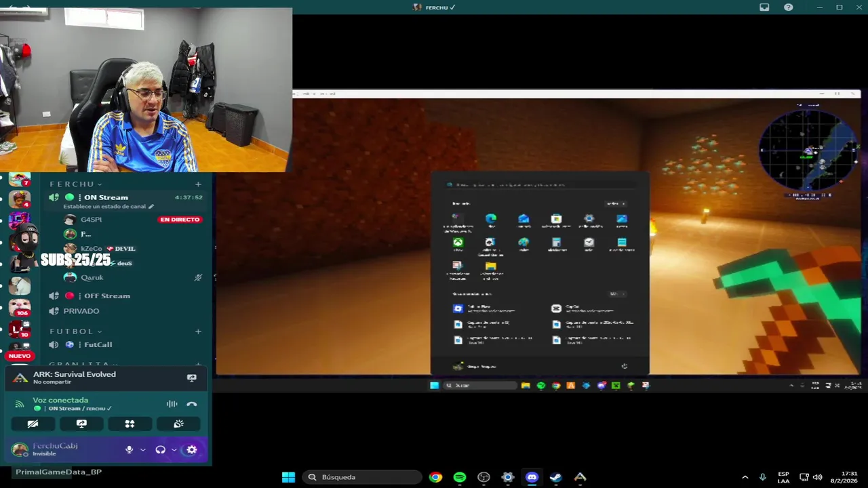Open Qaruk user in voice list
Screen dimensions: 868x488
click(x=132, y=277)
